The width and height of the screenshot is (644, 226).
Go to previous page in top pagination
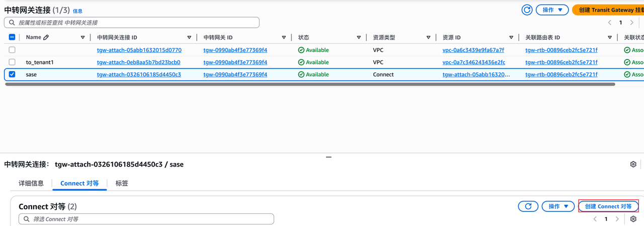[x=610, y=23]
